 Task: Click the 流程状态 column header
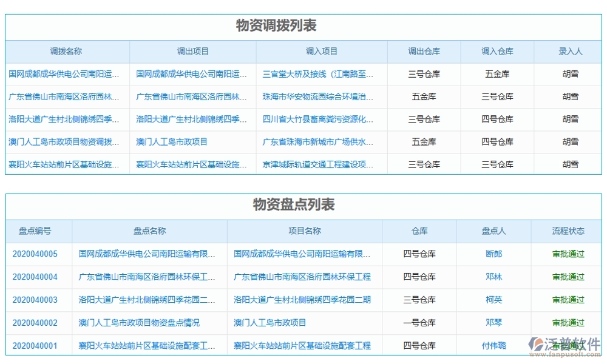[x=568, y=231]
